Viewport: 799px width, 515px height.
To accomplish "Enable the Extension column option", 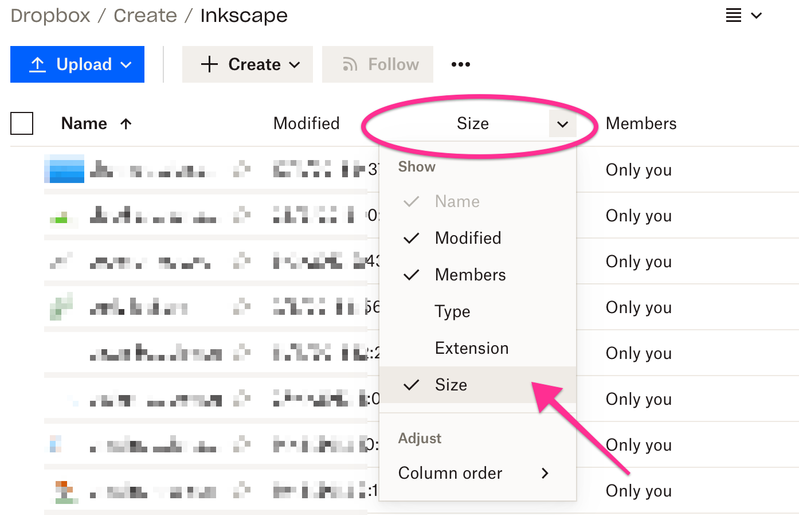I will click(x=471, y=348).
